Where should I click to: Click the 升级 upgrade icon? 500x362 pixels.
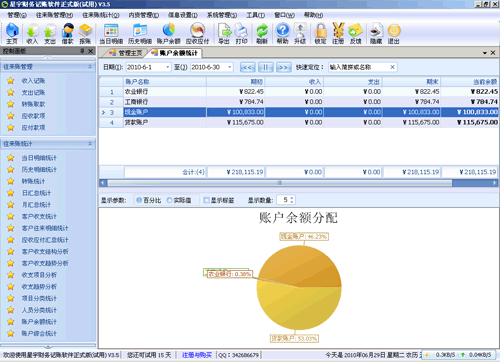(300, 33)
